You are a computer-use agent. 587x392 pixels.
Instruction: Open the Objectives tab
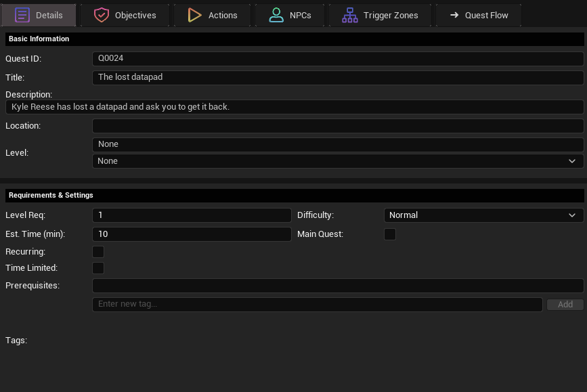tap(125, 16)
